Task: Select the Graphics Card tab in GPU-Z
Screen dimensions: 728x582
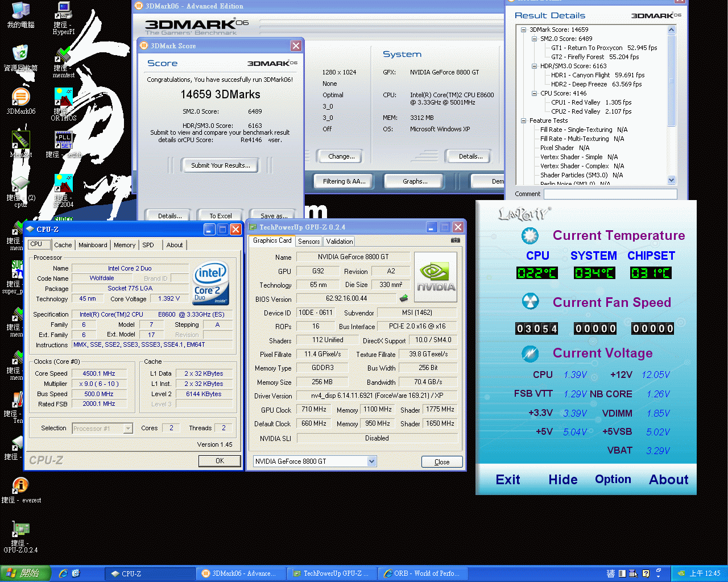Action: (x=272, y=240)
